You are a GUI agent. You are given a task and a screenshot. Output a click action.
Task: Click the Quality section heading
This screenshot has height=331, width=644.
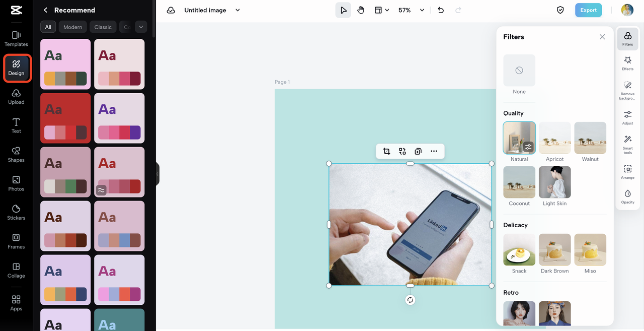pyautogui.click(x=513, y=113)
